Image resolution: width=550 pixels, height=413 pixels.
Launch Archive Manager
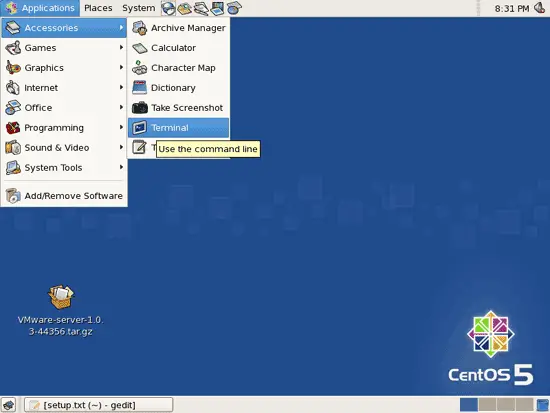point(179,28)
